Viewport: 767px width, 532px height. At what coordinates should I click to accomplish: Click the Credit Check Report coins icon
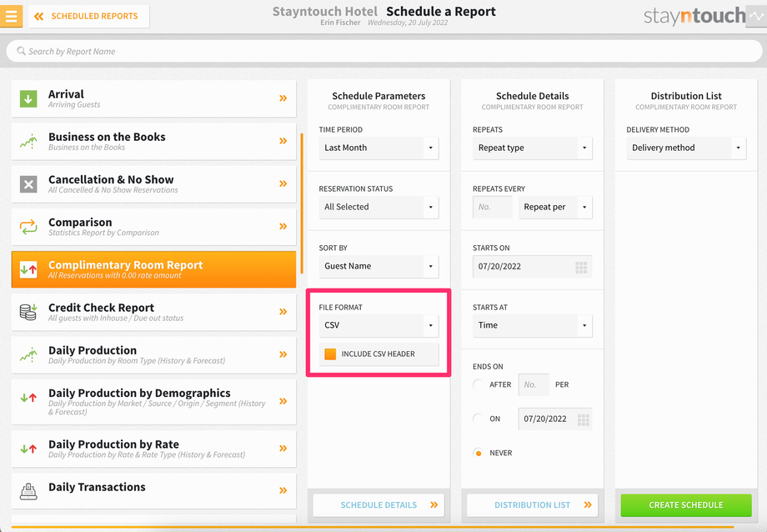click(x=28, y=312)
